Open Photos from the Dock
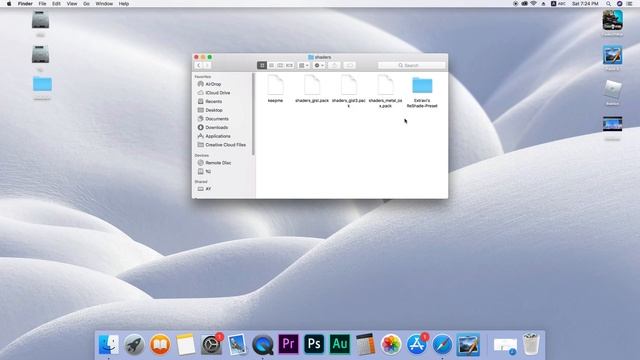 391,344
